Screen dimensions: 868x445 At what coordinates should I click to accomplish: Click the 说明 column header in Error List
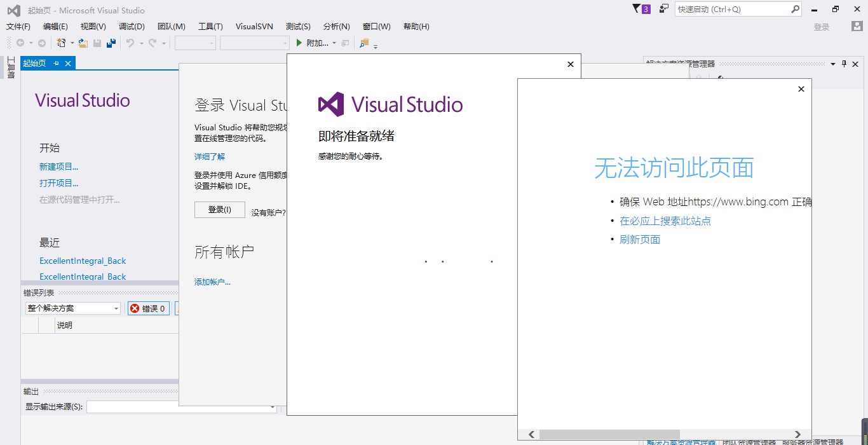(65, 325)
